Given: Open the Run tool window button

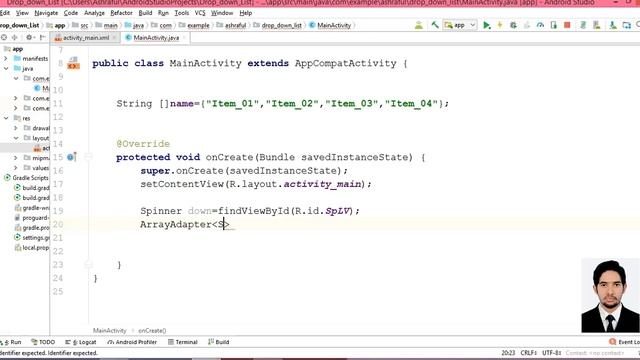Looking at the screenshot, I should click(x=11, y=342).
